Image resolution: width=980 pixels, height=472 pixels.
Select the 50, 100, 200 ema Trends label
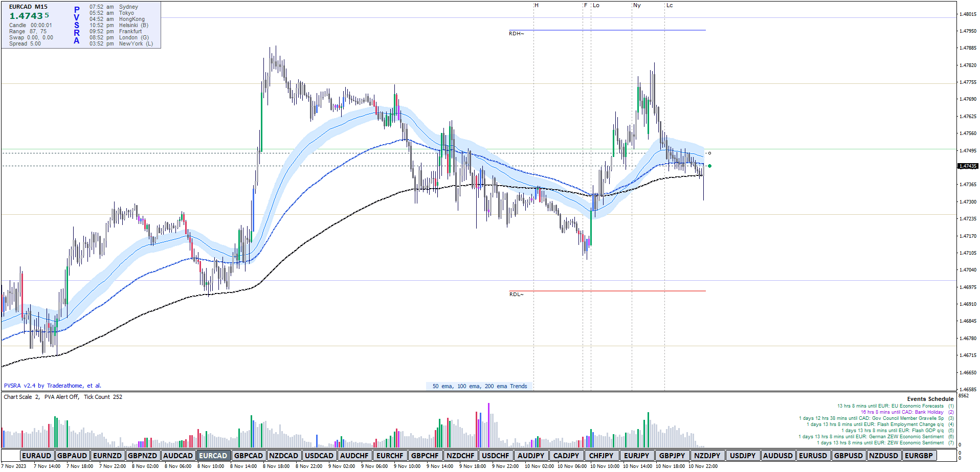pyautogui.click(x=479, y=386)
